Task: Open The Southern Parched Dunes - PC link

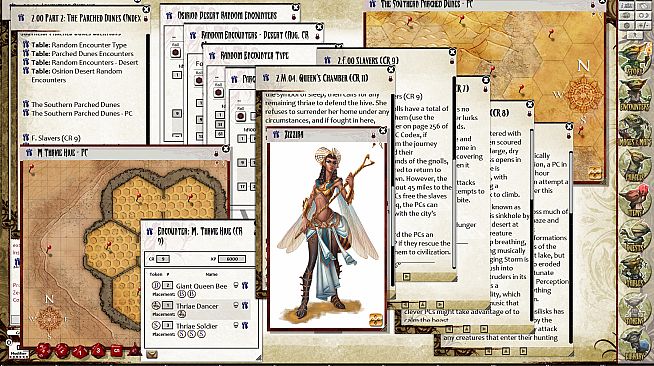Action: 82,113
